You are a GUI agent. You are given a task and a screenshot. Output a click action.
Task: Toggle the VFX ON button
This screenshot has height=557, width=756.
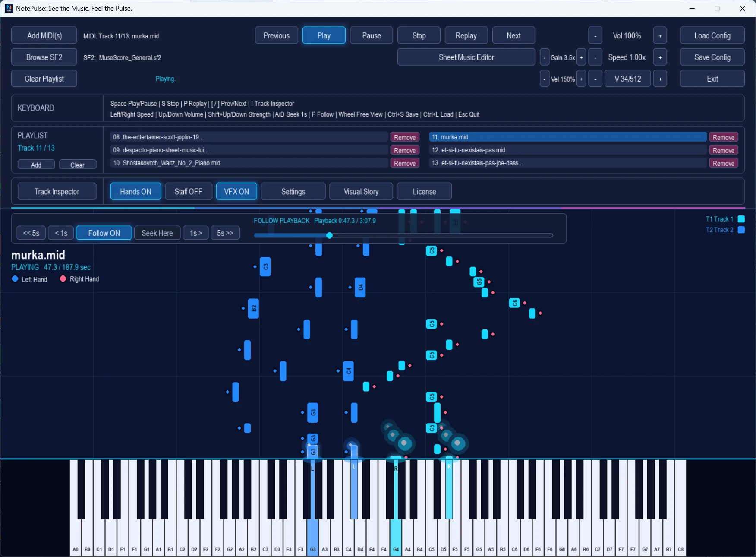[236, 191]
